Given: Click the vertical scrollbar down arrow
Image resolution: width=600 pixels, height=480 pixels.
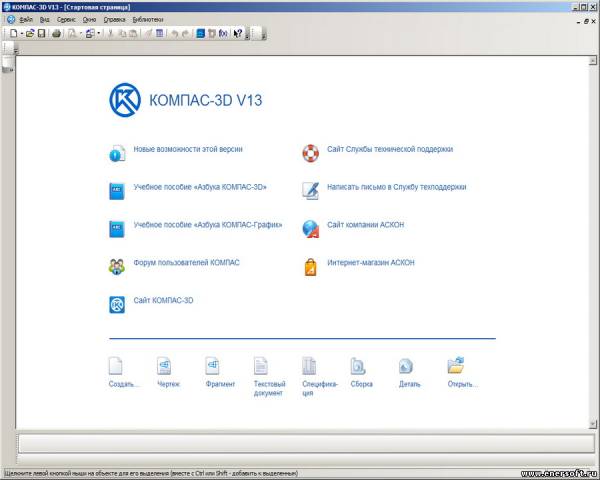Looking at the screenshot, I should coord(592,424).
